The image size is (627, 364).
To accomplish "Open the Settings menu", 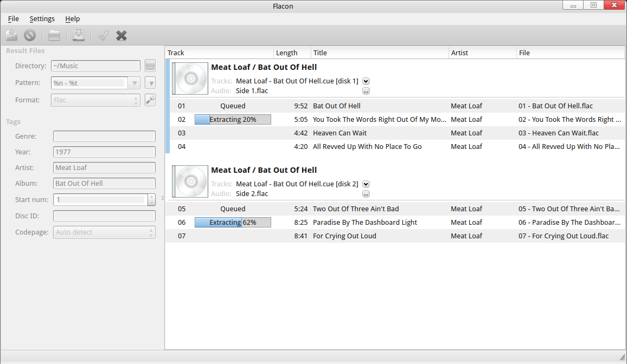I will pos(42,19).
